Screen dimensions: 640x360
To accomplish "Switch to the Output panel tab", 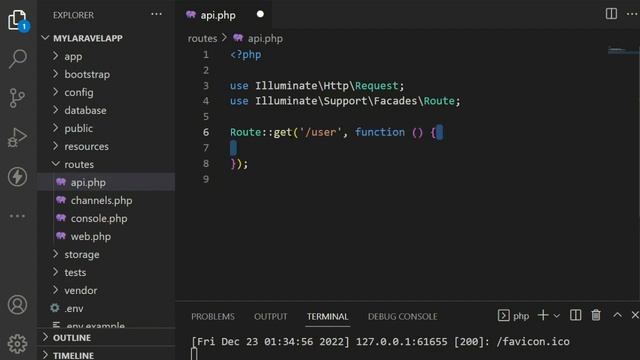I will pyautogui.click(x=271, y=317).
